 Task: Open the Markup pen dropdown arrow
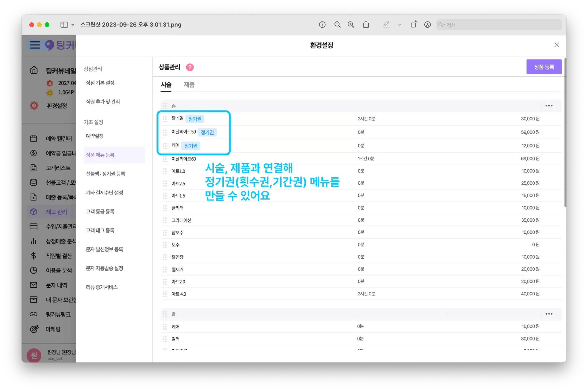pos(399,25)
